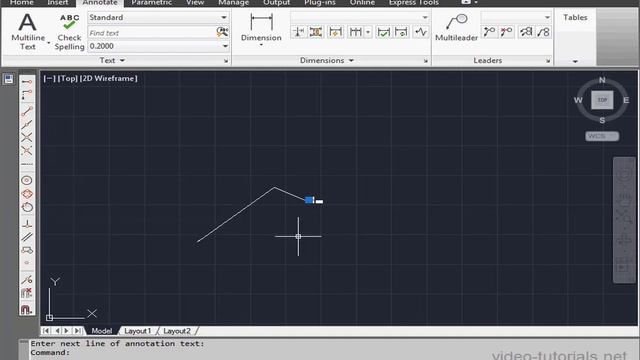The image size is (640, 360).
Task: Select the Snap to Intersection icon
Action: pos(27,138)
